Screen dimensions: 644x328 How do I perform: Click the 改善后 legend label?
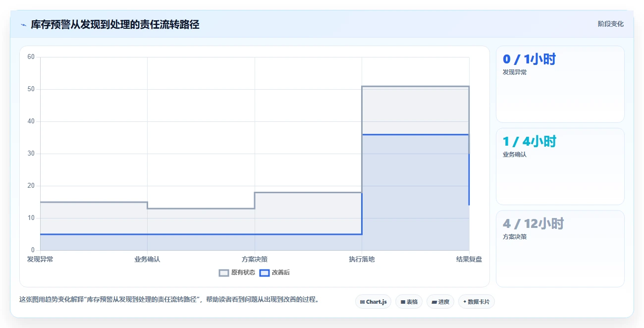pyautogui.click(x=281, y=273)
